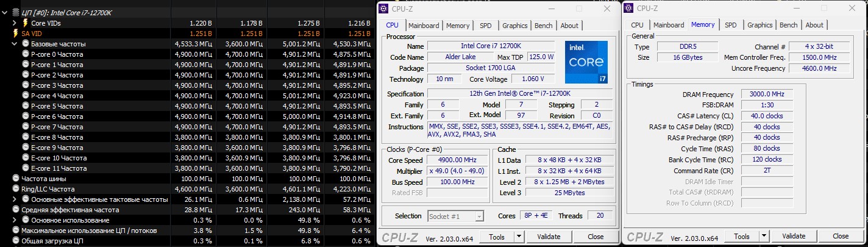Click the clock icon of E-core 10 Частота
868x247 pixels.
[25, 158]
